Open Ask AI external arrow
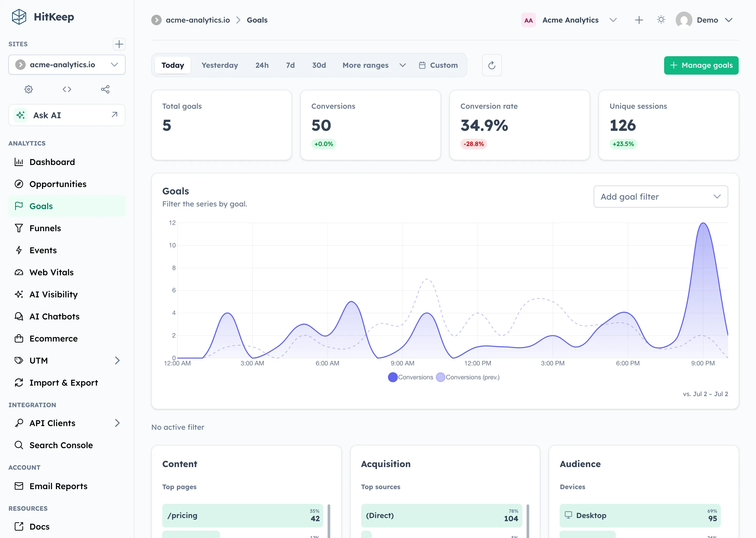This screenshot has height=538, width=756. coord(114,115)
